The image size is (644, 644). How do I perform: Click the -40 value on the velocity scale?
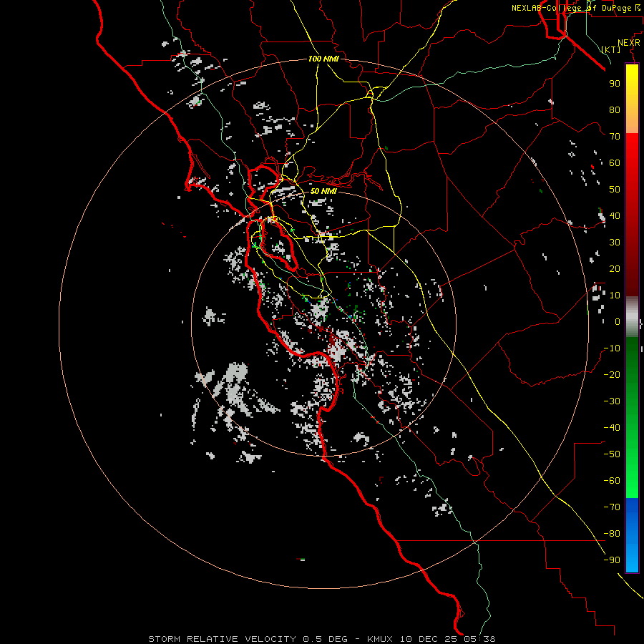point(612,428)
